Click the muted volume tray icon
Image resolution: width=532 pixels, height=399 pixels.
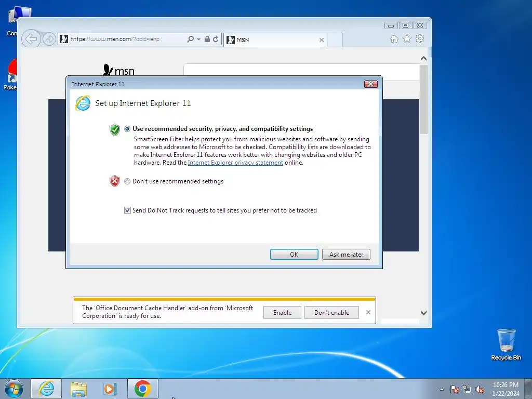coord(480,389)
